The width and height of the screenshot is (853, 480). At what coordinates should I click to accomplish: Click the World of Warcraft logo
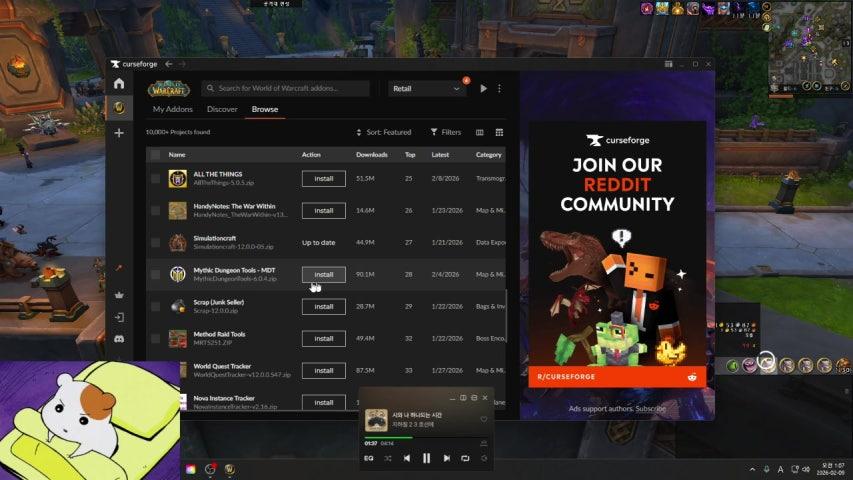point(169,89)
